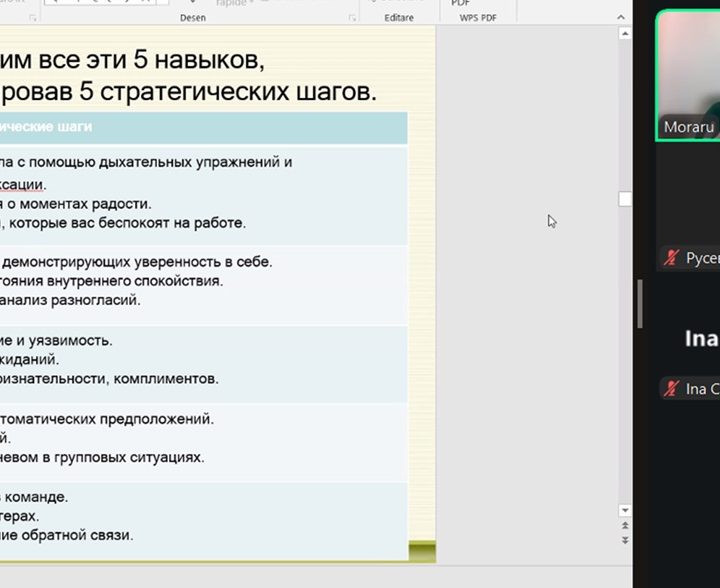
Task: Click the vertical scrollbar thumb of the slide
Action: point(625,199)
